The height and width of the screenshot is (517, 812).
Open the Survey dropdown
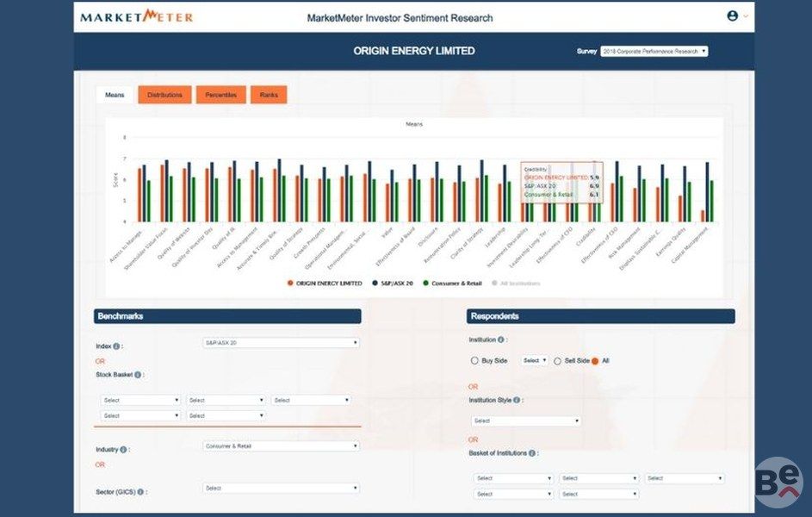[x=654, y=52]
